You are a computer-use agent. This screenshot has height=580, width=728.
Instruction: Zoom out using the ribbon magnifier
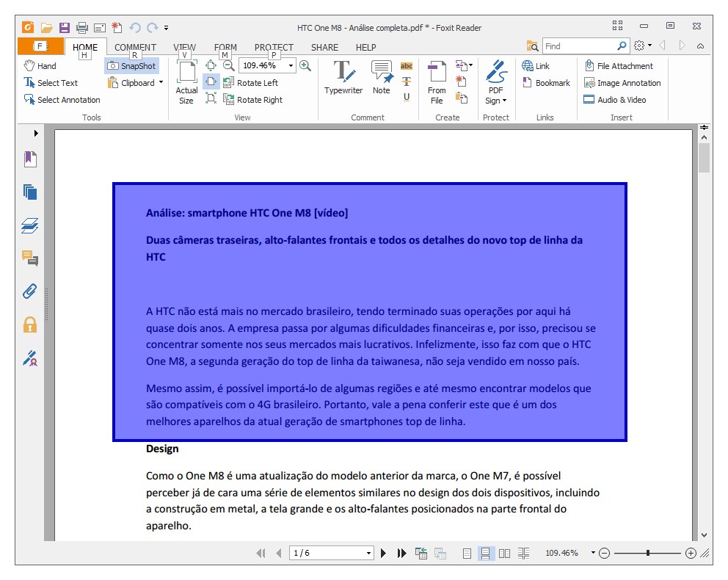click(228, 65)
